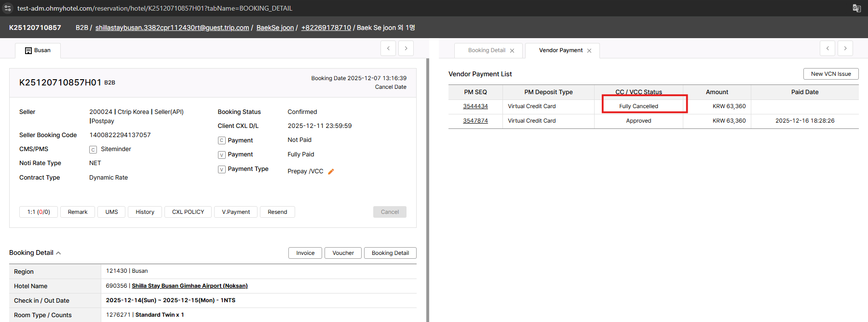The width and height of the screenshot is (868, 322).
Task: Click the translate icon in the address bar
Action: tap(856, 8)
